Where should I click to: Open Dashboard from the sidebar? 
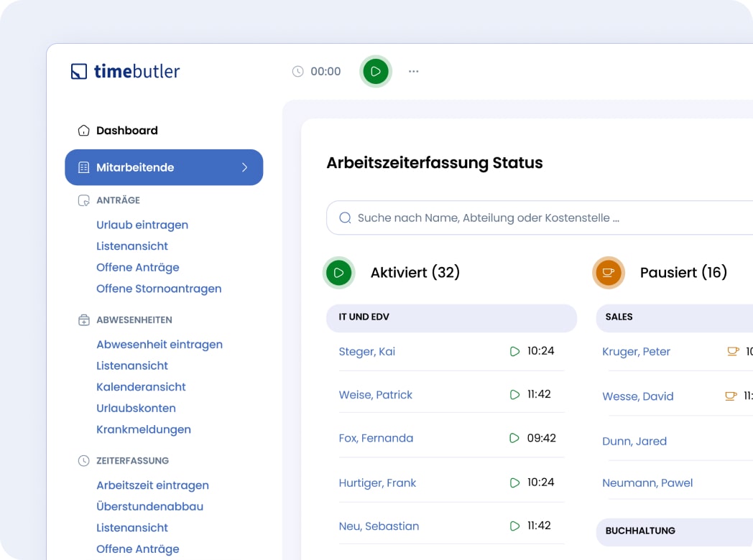click(126, 131)
